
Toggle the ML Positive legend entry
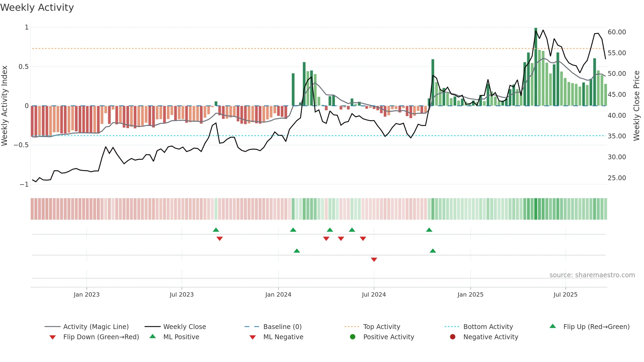(x=174, y=337)
